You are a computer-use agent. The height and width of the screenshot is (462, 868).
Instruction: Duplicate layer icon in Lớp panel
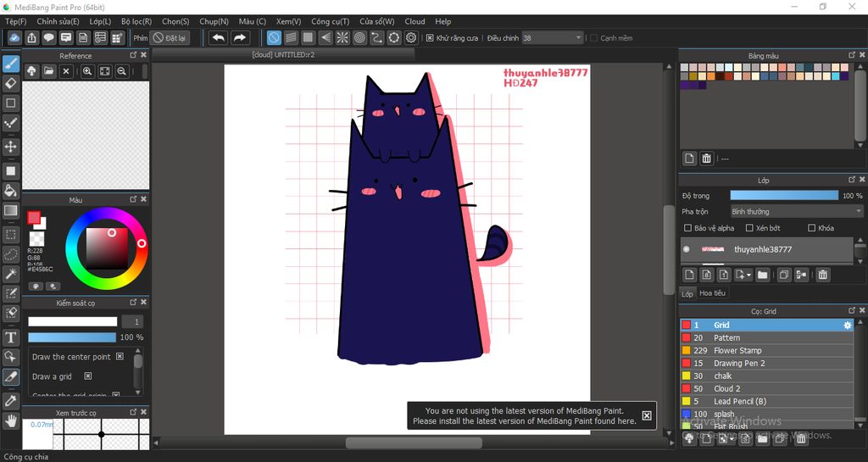pos(784,275)
